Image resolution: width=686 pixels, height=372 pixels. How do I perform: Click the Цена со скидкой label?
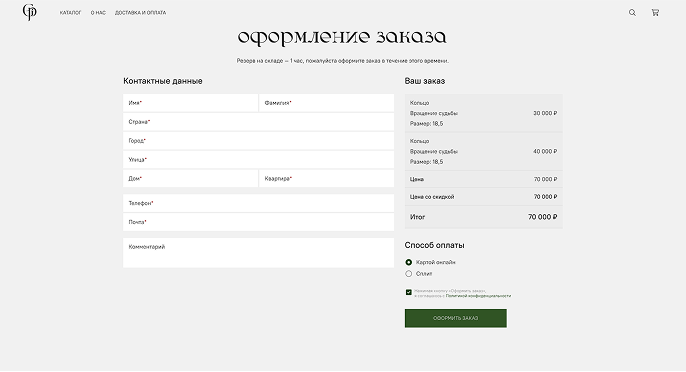pos(432,197)
